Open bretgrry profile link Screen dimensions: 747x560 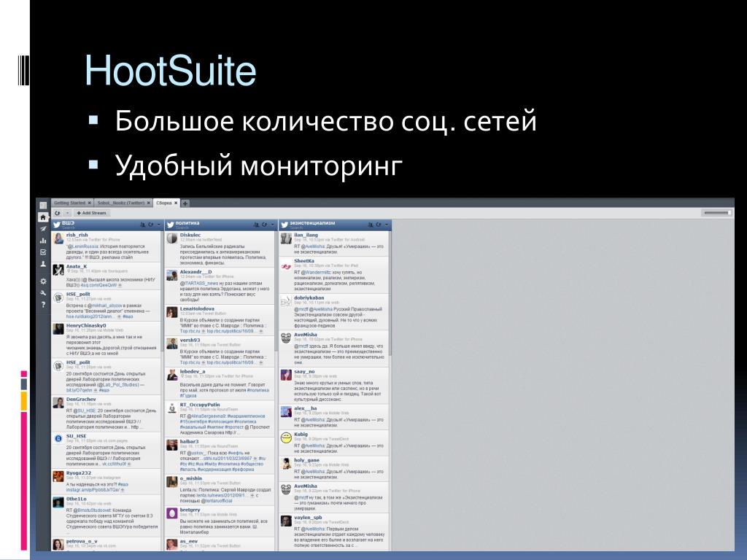point(190,510)
